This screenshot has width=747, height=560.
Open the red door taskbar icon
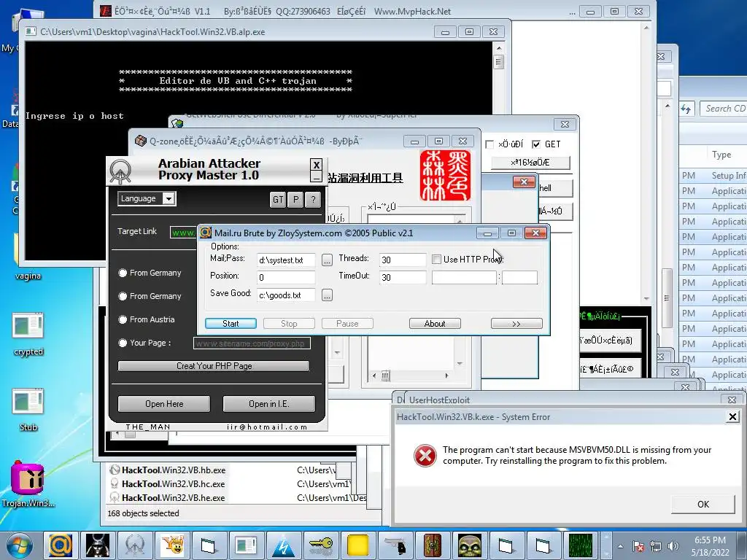[x=432, y=545]
